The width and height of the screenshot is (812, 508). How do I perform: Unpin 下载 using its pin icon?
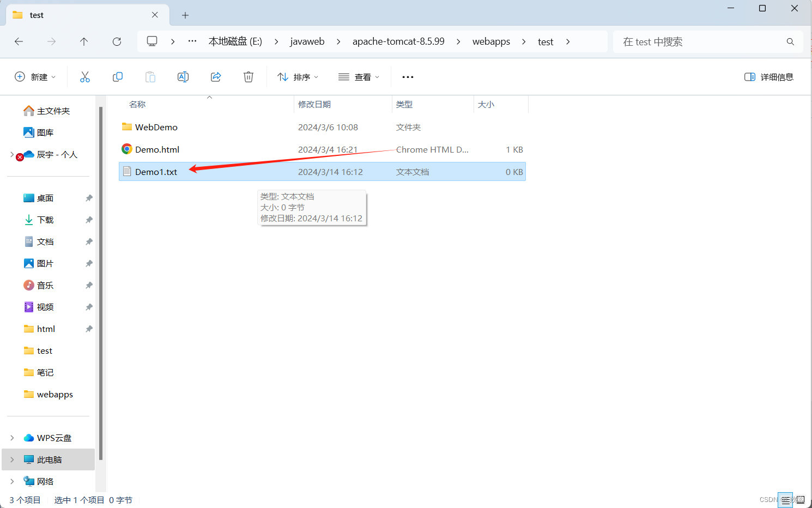pos(89,220)
